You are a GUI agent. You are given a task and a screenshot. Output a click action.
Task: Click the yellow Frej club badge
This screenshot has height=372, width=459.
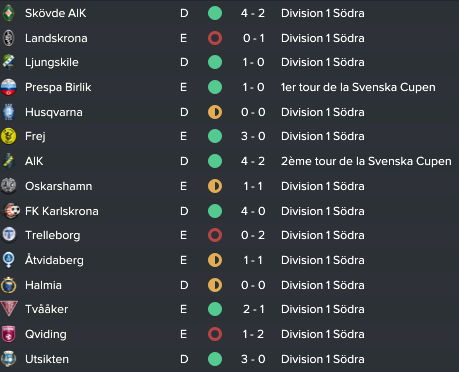click(x=9, y=136)
